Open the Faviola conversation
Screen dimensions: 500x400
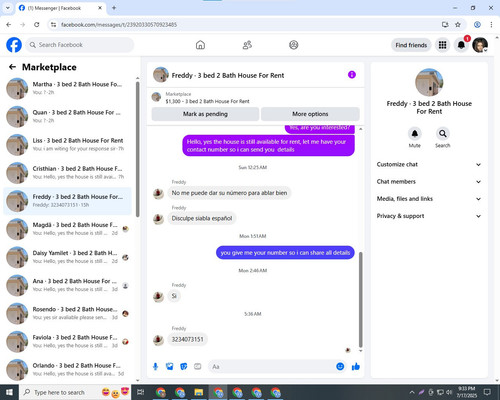coord(68,341)
